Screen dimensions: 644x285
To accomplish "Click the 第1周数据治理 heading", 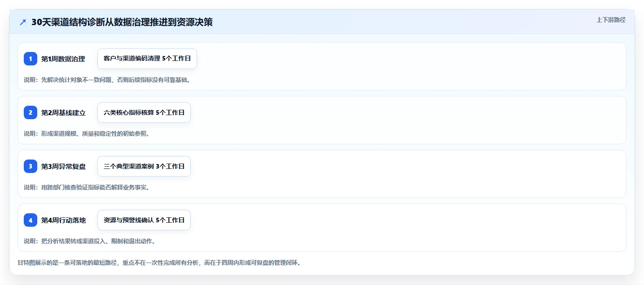I will tap(63, 59).
